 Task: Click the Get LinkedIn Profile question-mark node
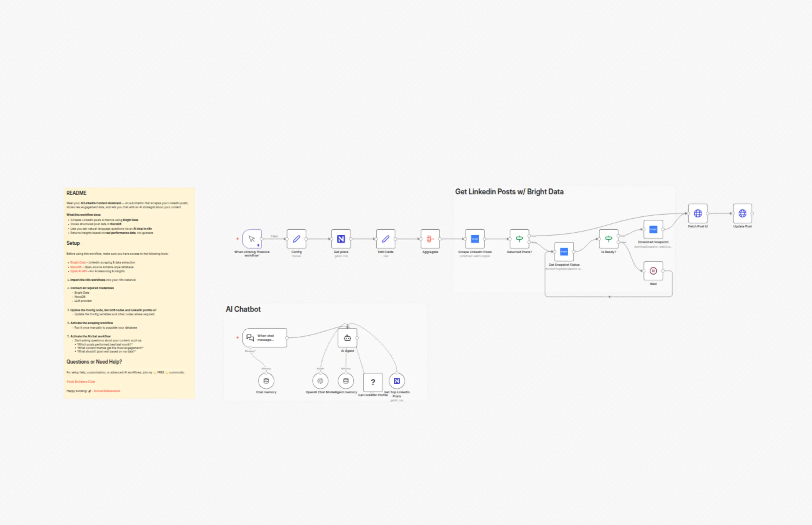[373, 382]
